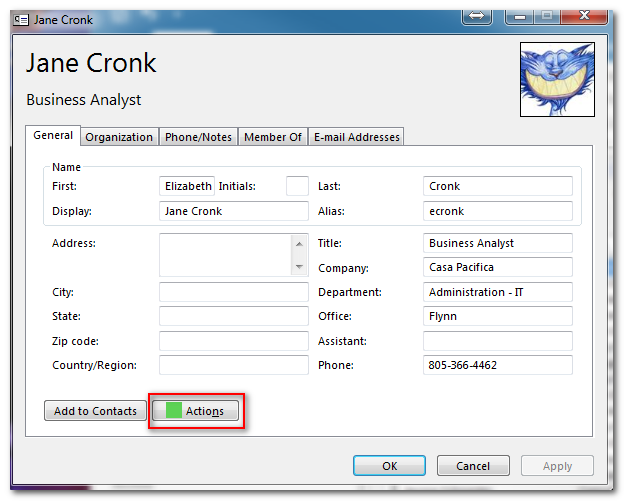Click the Department field Administration - IT
The width and height of the screenshot is (624, 501).
pyautogui.click(x=497, y=292)
